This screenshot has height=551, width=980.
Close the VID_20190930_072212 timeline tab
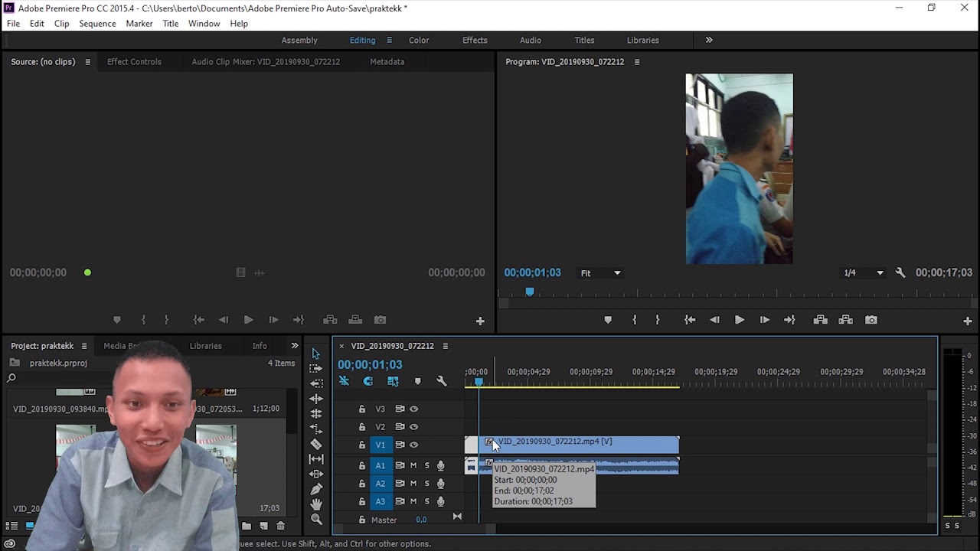tap(341, 346)
